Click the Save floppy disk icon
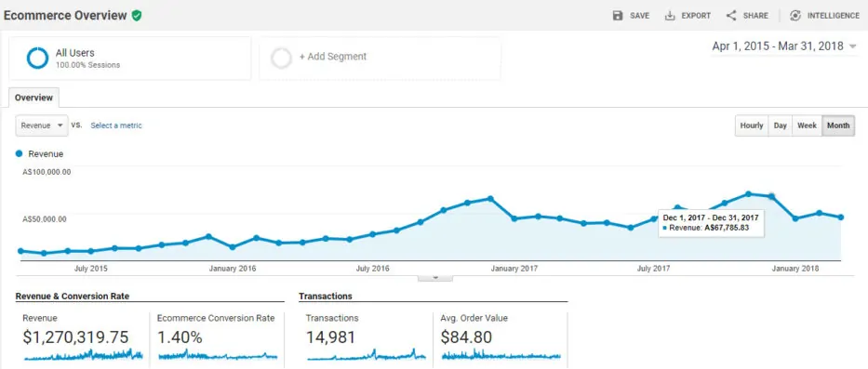 click(618, 16)
